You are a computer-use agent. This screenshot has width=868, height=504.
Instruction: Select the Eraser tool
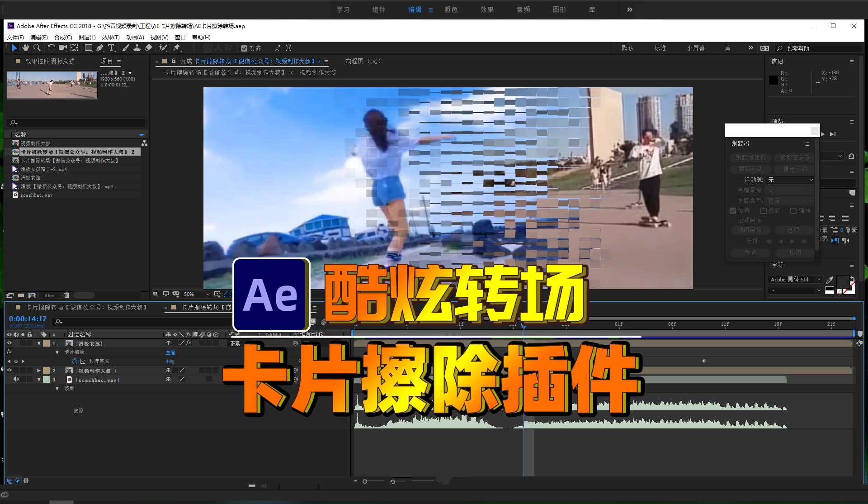pyautogui.click(x=148, y=48)
